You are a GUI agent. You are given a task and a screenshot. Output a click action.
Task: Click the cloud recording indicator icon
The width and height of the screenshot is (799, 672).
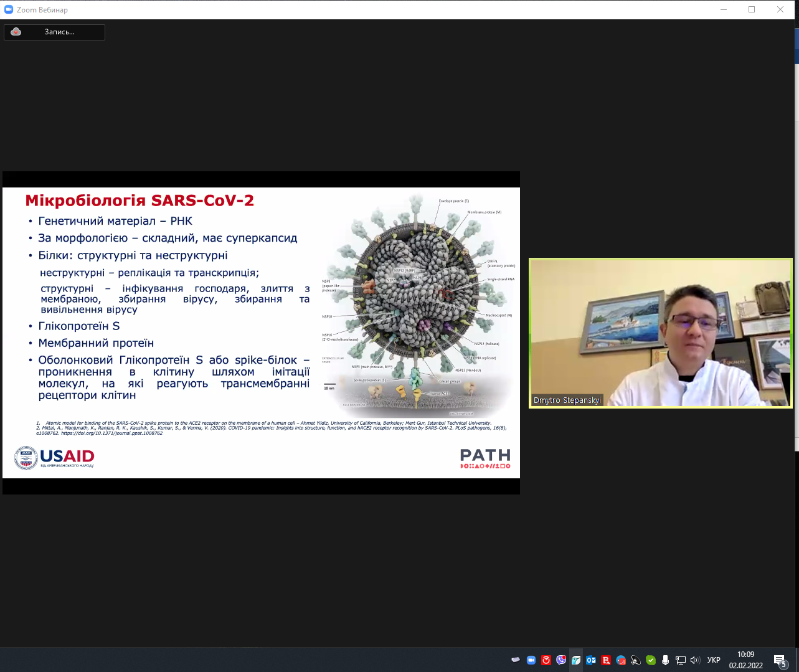16,32
